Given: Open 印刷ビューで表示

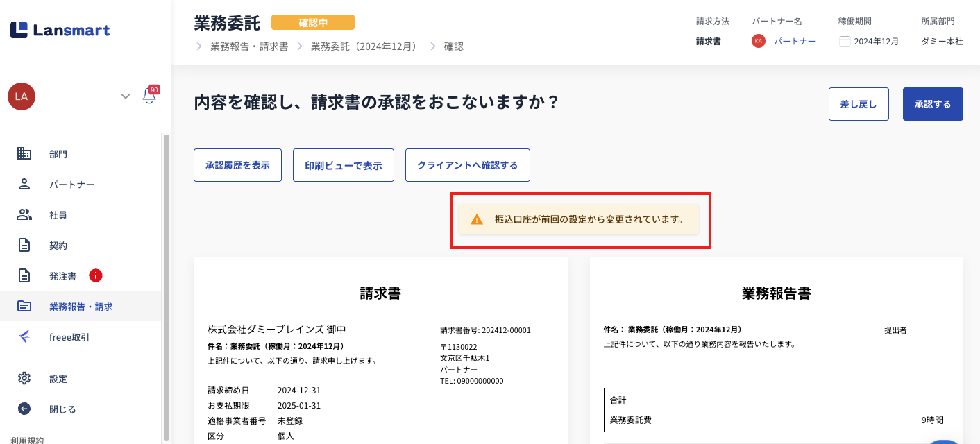Looking at the screenshot, I should (x=344, y=165).
